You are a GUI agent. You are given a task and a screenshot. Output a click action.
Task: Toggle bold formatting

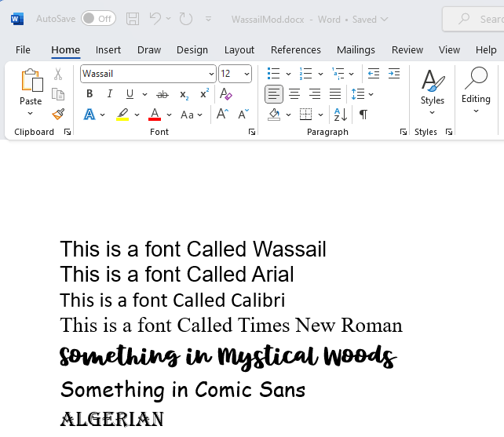(x=89, y=94)
